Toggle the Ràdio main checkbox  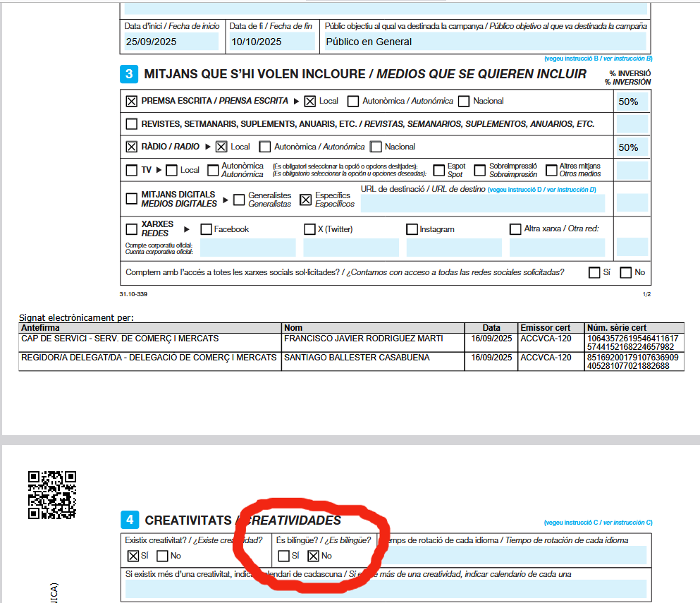(x=131, y=147)
